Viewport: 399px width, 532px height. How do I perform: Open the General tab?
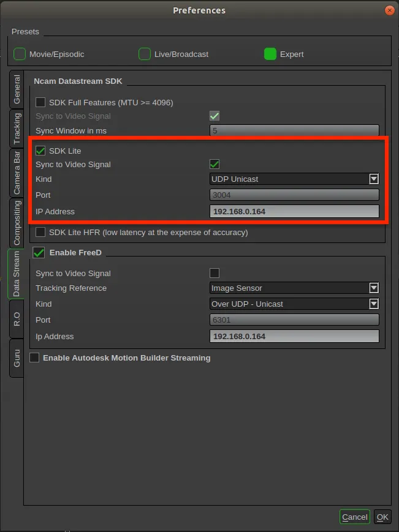tap(17, 89)
